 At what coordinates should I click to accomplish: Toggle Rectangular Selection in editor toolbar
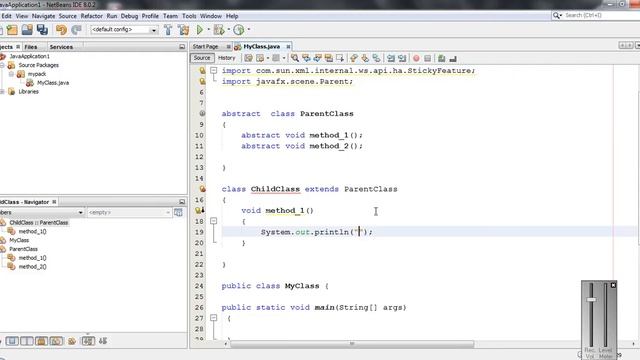pos(340,58)
